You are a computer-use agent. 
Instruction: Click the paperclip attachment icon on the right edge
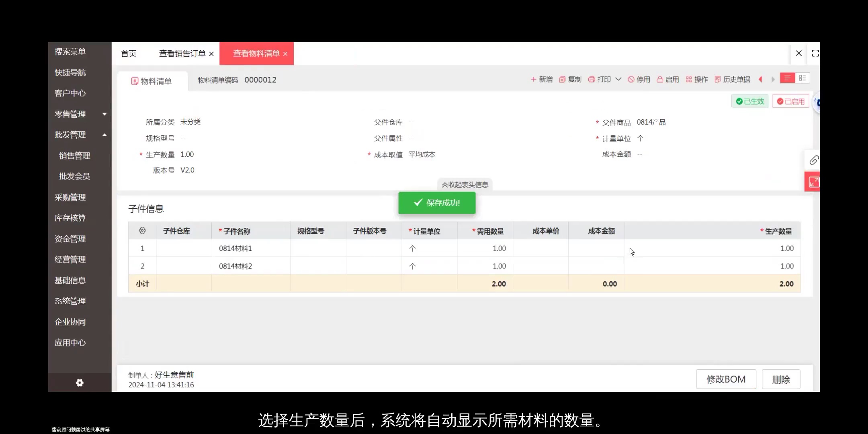click(814, 160)
